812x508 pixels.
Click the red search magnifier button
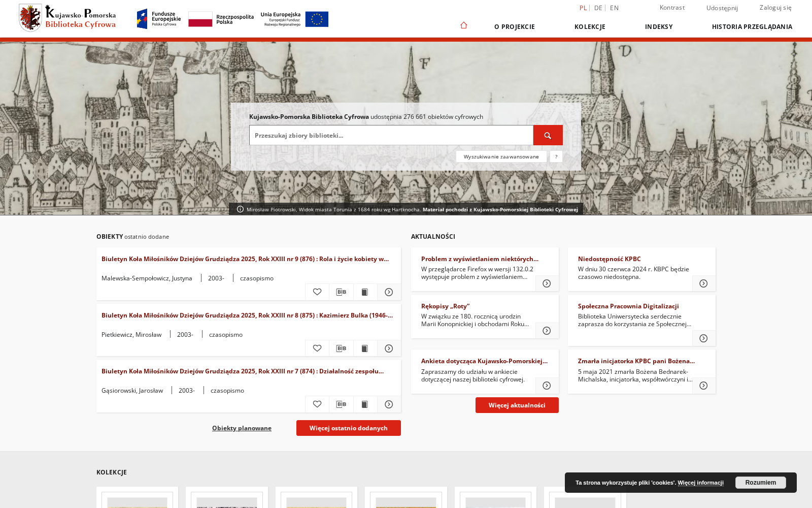[548, 135]
